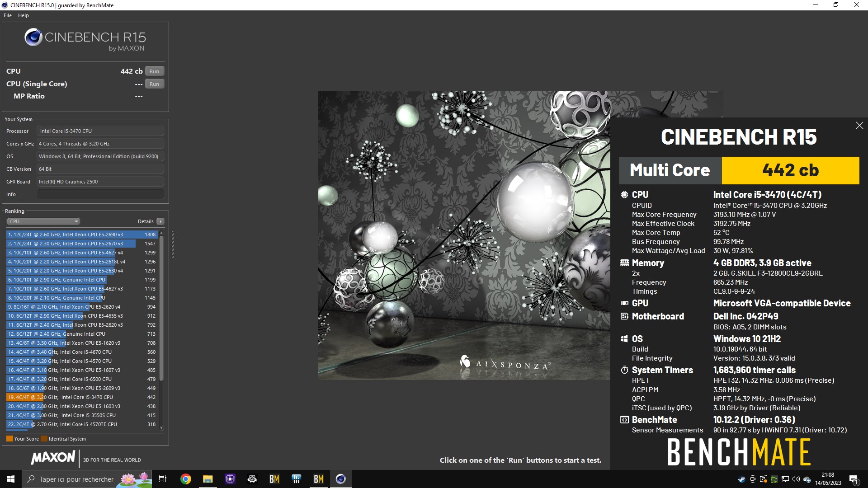Select ranking row Xeon E5-2690 v3
868x488 pixels.
pos(82,235)
